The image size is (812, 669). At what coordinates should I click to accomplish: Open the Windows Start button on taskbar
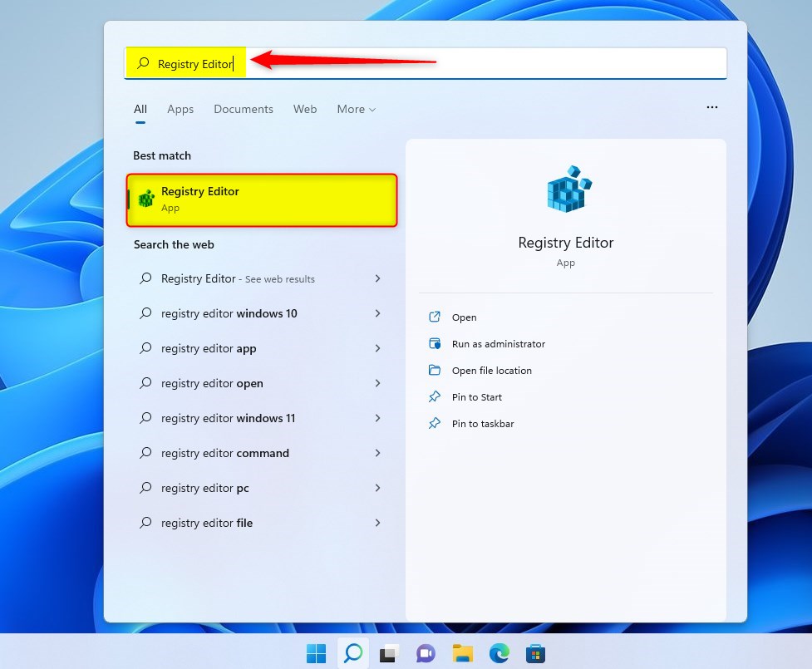tap(316, 653)
